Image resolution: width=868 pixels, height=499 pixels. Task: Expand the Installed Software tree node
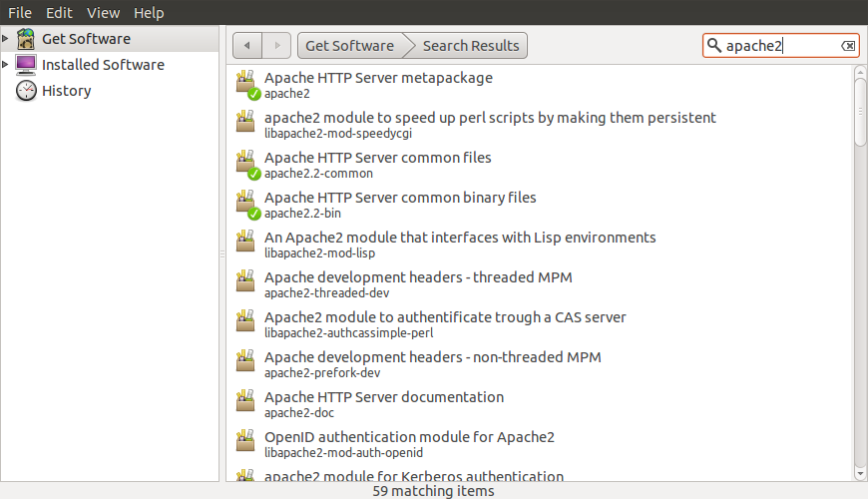6,65
